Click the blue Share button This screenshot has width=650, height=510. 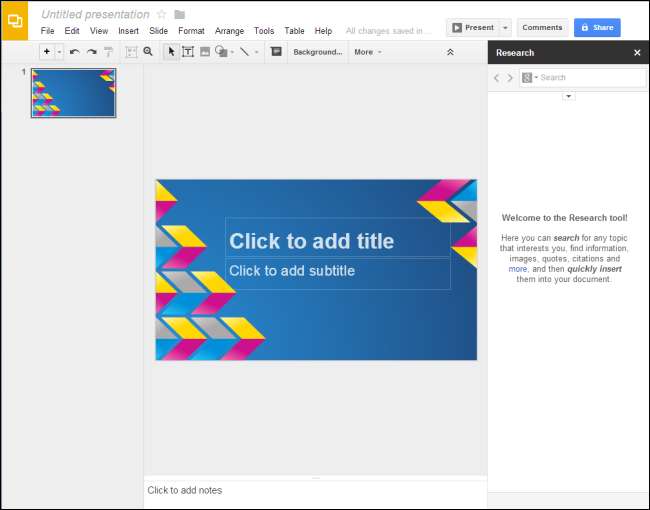597,28
